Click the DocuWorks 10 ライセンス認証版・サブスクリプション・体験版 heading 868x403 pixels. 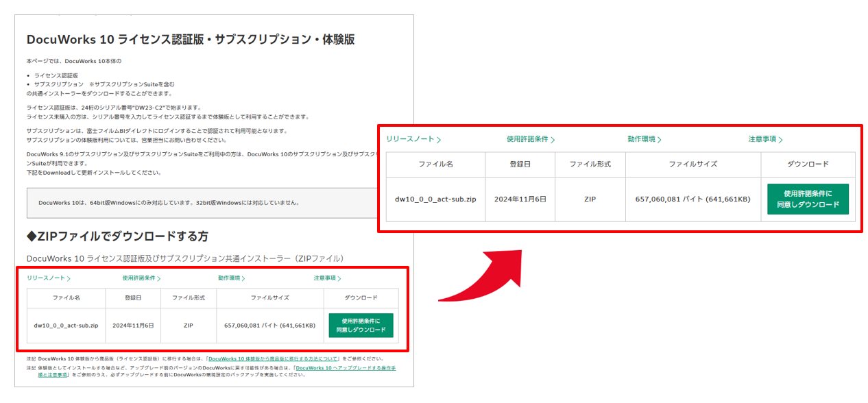[x=191, y=39]
